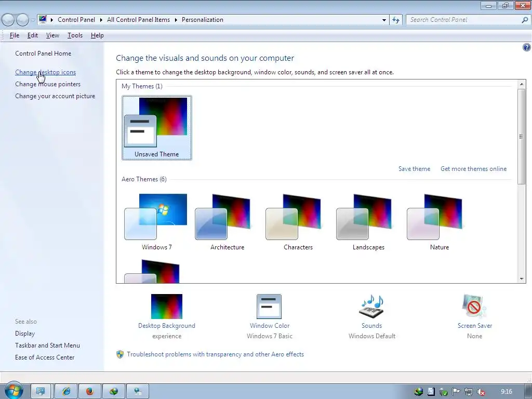
Task: Go to Control Panel Home
Action: [x=43, y=54]
